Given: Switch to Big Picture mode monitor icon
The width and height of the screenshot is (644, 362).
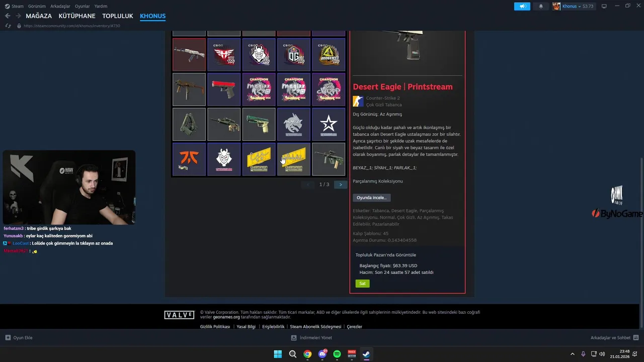Looking at the screenshot, I should coord(604,6).
